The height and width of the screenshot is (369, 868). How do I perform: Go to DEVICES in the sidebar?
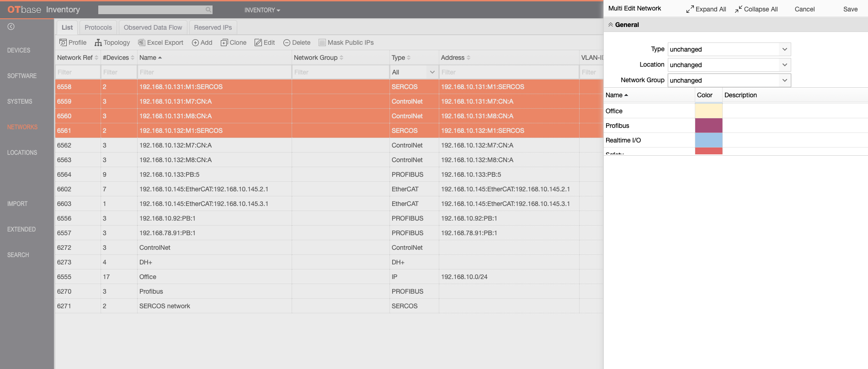tap(19, 50)
